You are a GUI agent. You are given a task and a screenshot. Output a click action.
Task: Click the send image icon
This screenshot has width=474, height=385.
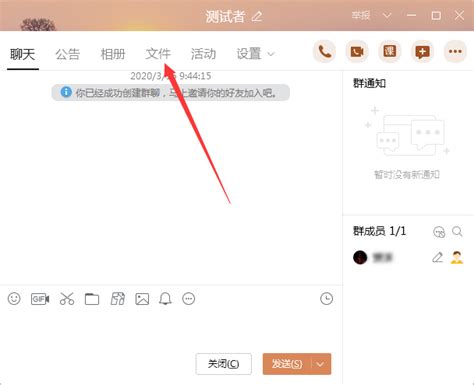tap(142, 299)
